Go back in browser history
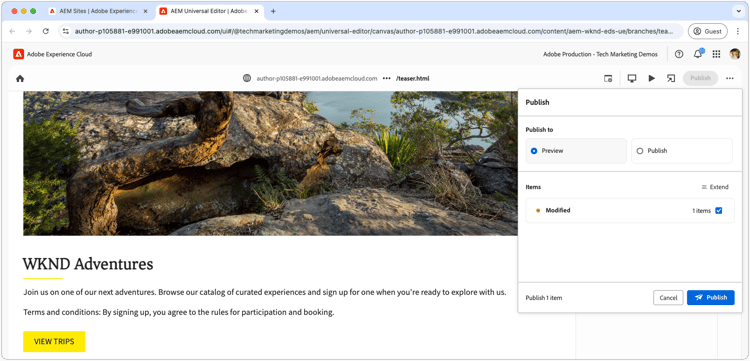 coord(12,31)
